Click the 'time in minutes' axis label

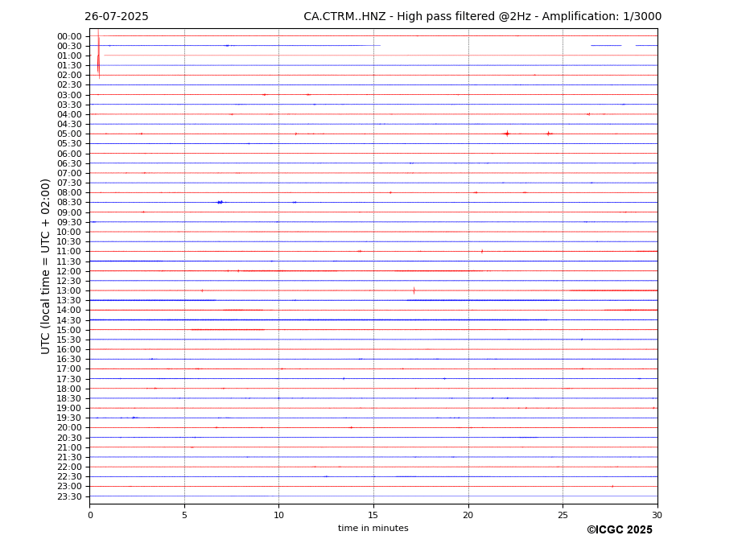click(373, 528)
